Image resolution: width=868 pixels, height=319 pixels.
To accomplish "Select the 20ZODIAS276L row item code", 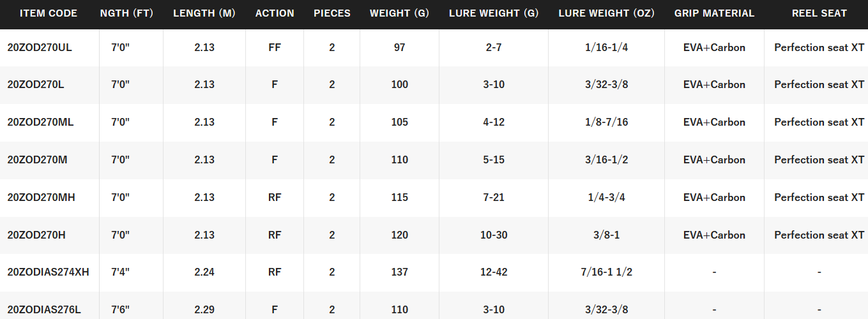I will coord(44,310).
